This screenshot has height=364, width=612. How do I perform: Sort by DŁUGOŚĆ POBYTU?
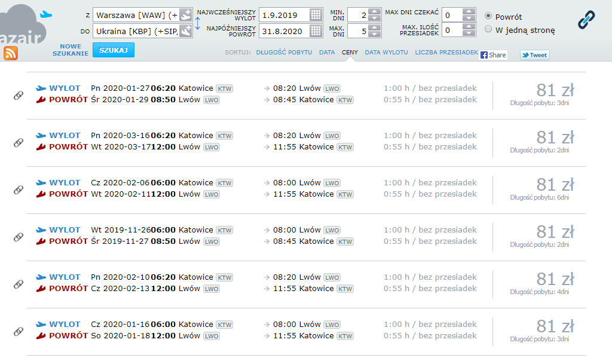284,52
